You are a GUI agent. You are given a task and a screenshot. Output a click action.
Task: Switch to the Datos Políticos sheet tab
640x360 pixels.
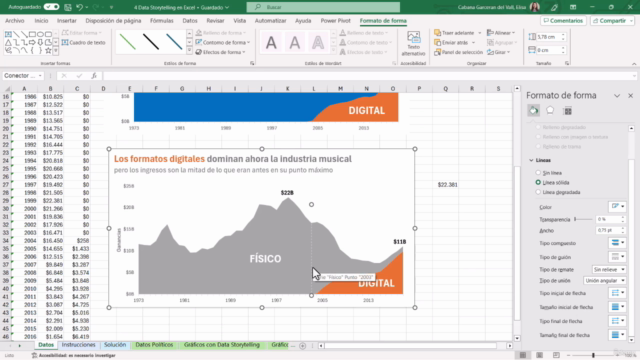coord(154,345)
